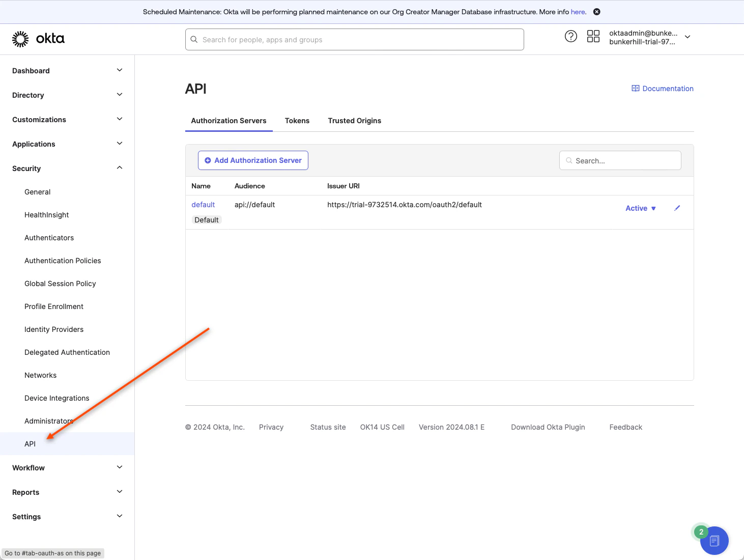Open the Documentation link

coord(668,89)
